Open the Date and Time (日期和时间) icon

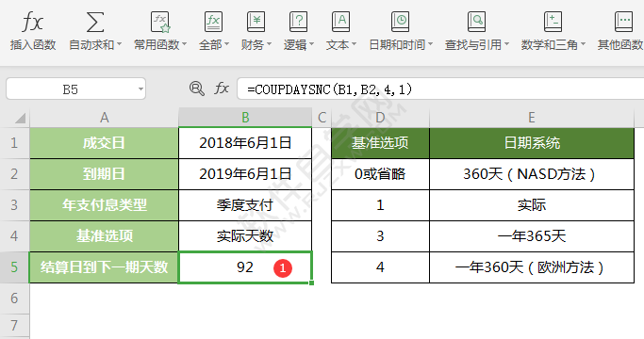(x=400, y=22)
